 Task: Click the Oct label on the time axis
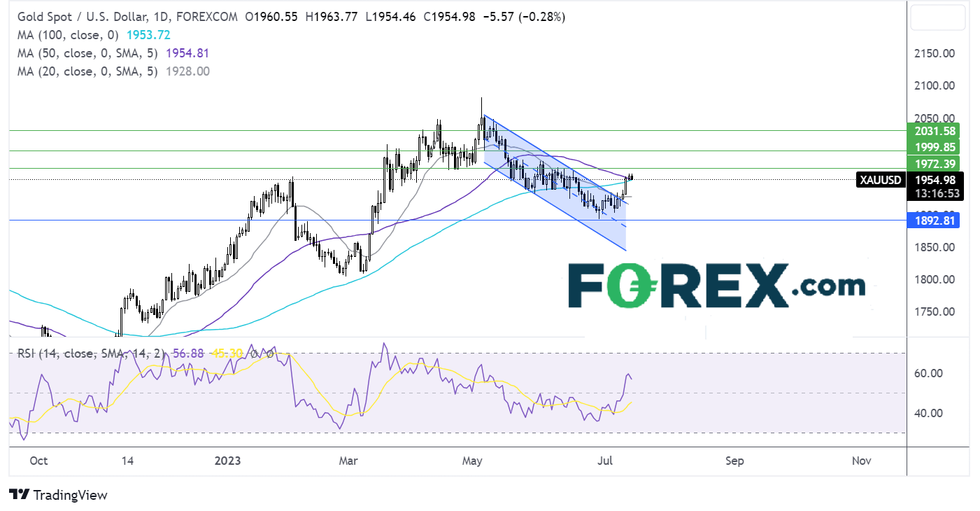39,461
